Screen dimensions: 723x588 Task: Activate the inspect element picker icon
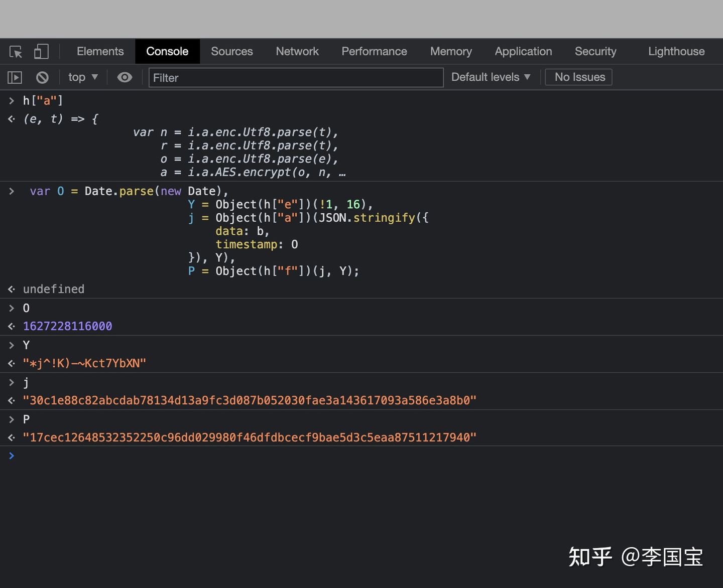point(16,52)
